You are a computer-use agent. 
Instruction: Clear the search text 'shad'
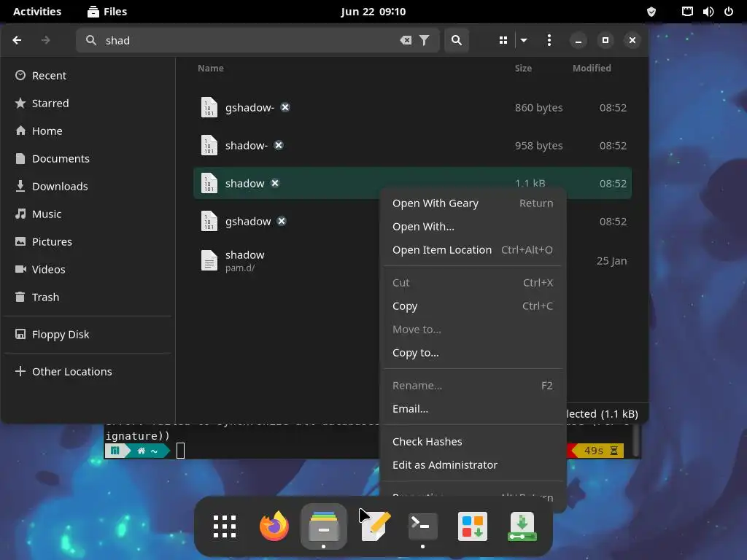pyautogui.click(x=406, y=41)
